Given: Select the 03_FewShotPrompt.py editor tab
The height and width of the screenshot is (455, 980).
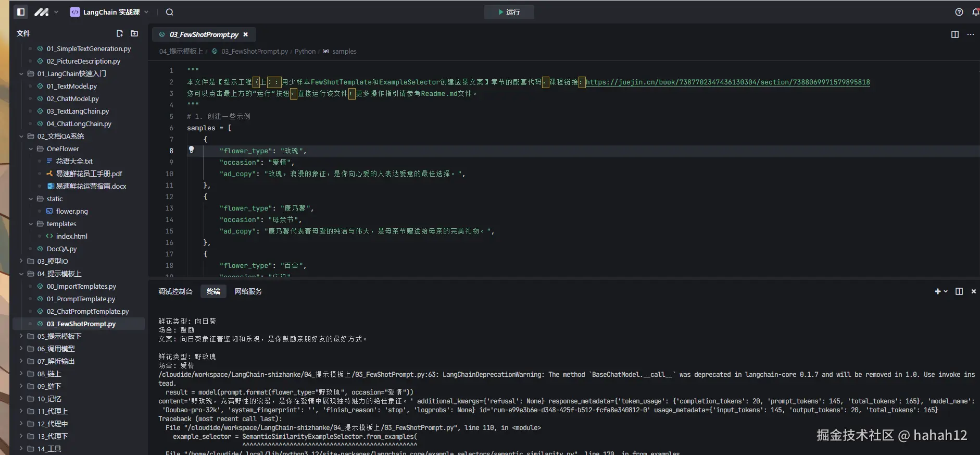Looking at the screenshot, I should (x=204, y=34).
